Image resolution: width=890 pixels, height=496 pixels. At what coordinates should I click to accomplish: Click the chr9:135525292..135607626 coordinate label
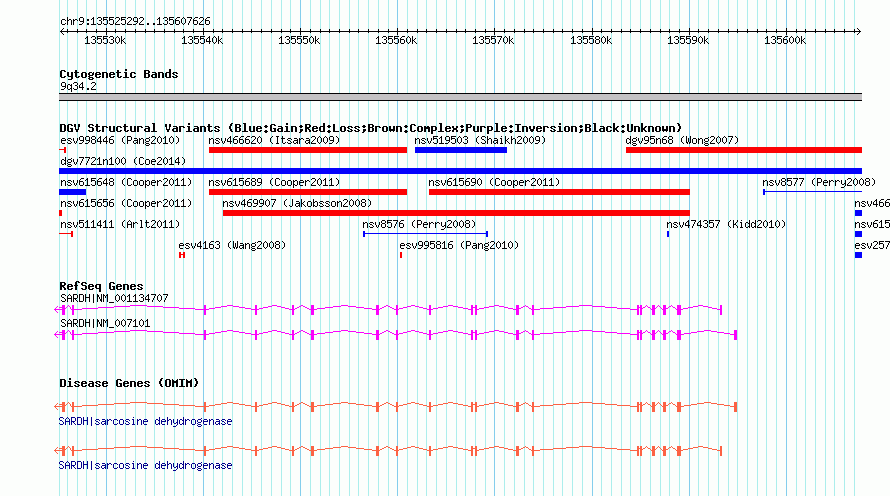click(x=135, y=21)
